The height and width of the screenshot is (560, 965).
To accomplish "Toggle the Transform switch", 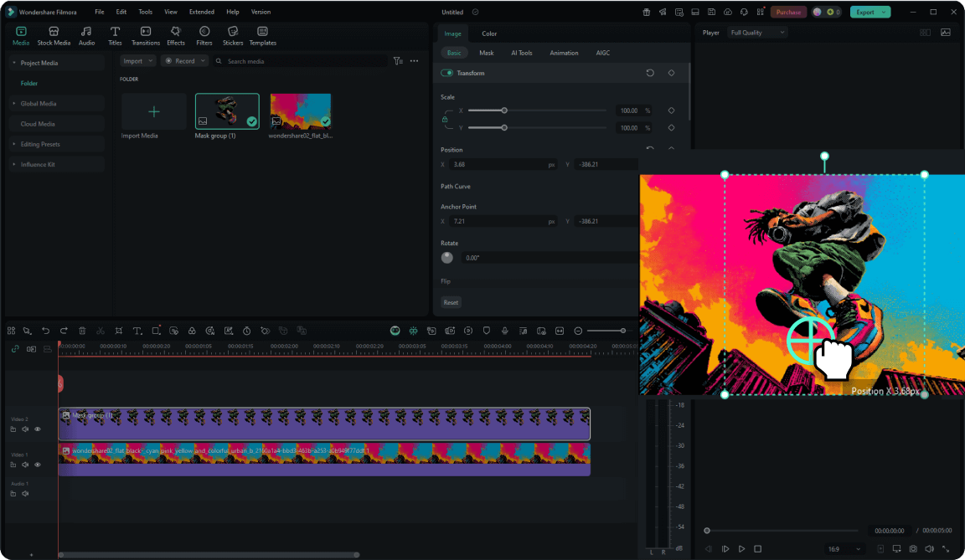I will click(446, 73).
